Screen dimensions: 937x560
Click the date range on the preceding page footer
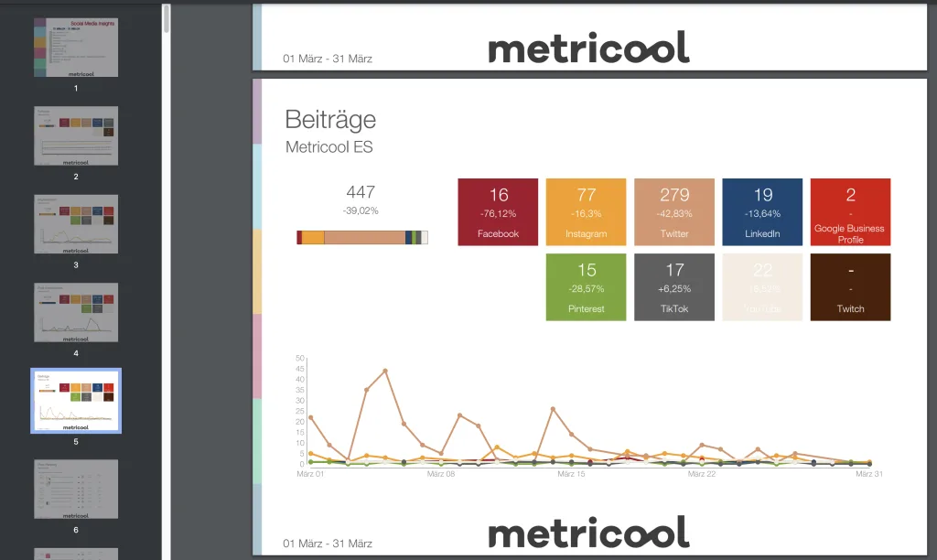[328, 59]
